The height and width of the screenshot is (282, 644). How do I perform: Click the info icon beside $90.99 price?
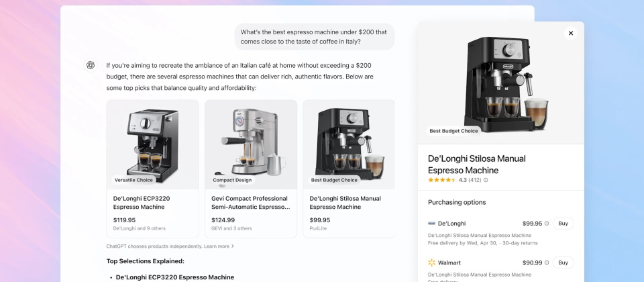tap(547, 263)
